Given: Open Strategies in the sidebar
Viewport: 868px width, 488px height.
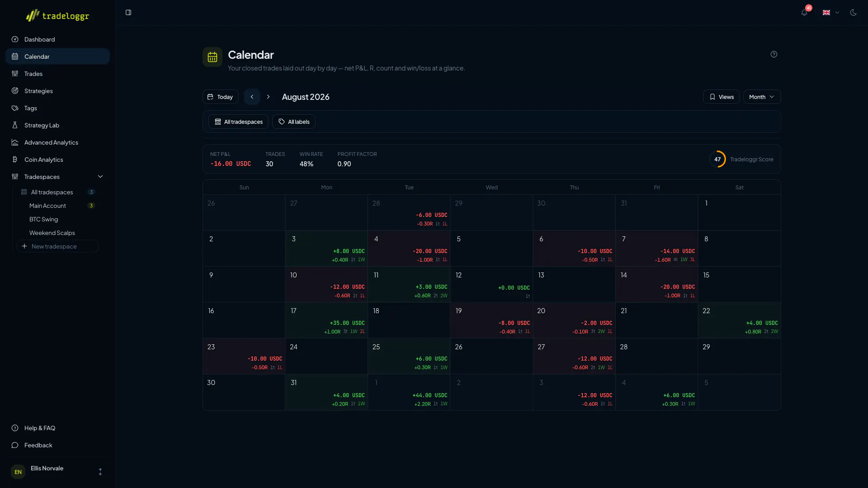Looking at the screenshot, I should click(57, 91).
